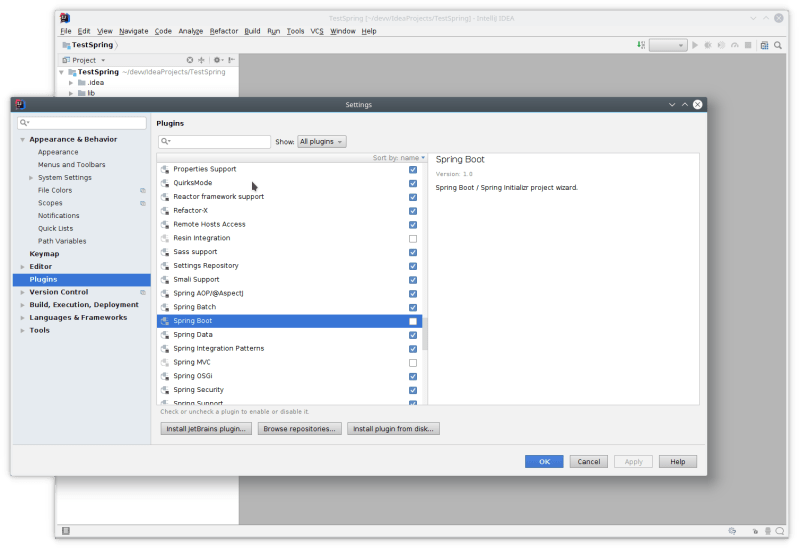The height and width of the screenshot is (549, 799).
Task: Open the Sort by name dropdown
Action: pyautogui.click(x=398, y=158)
